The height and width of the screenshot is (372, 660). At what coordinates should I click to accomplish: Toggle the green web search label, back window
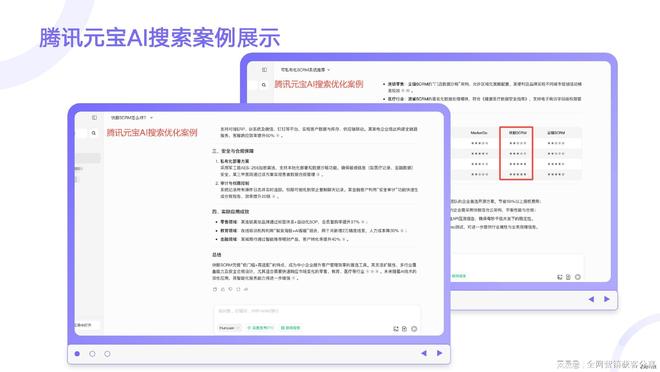[459, 276]
